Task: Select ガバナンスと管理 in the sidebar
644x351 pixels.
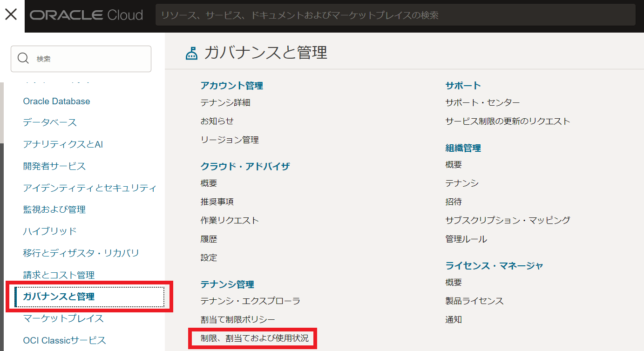Action: pyautogui.click(x=59, y=297)
